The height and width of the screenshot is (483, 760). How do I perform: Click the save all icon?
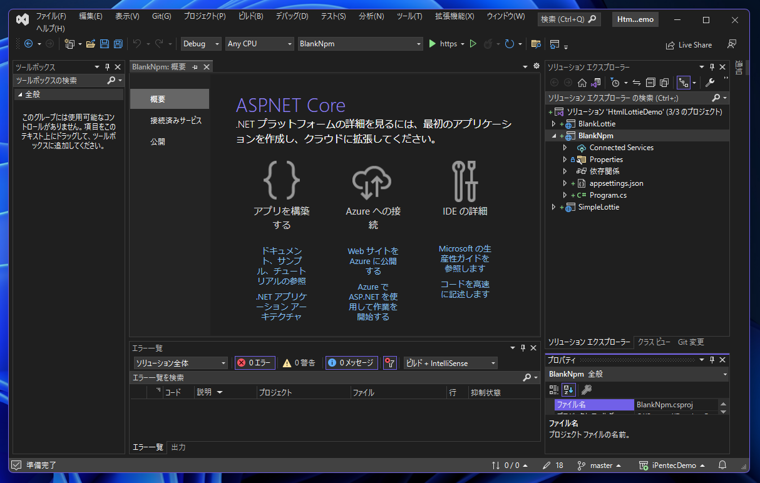click(118, 44)
